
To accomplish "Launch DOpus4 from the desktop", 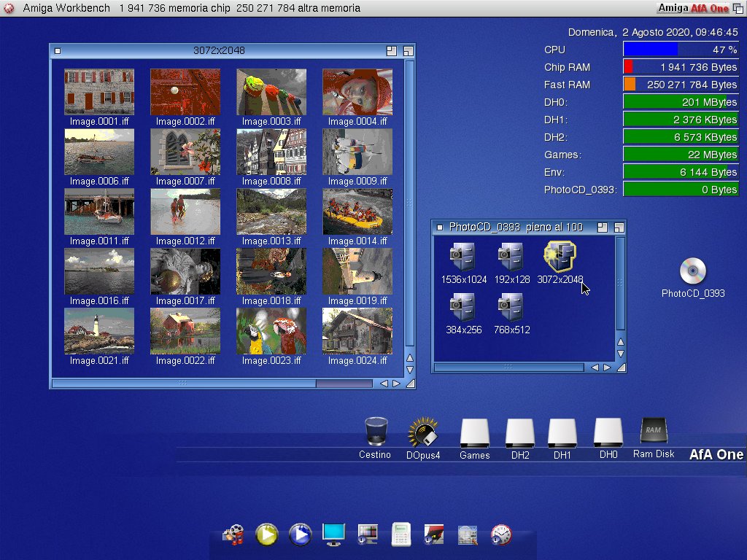I will pos(422,432).
